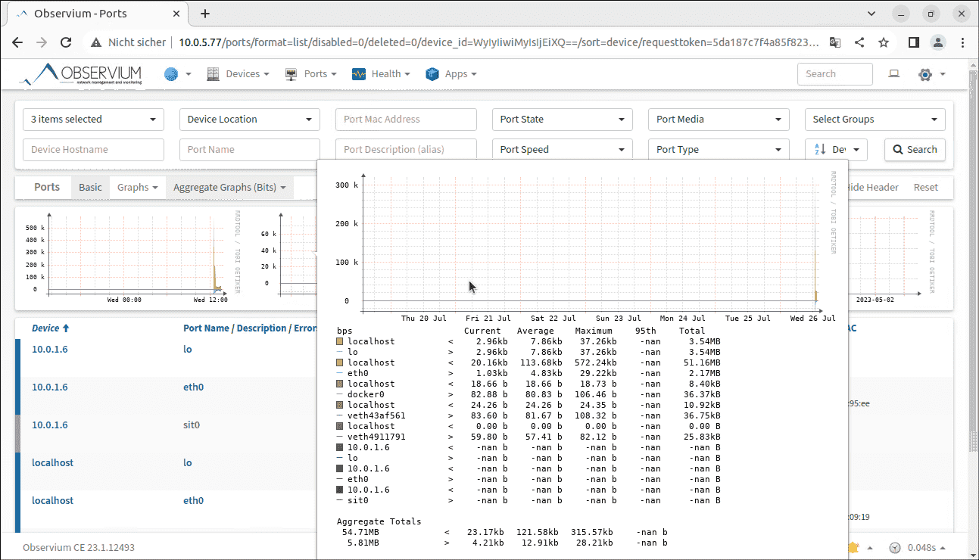979x560 pixels.
Task: Click the Apps cube icon
Action: pyautogui.click(x=432, y=73)
